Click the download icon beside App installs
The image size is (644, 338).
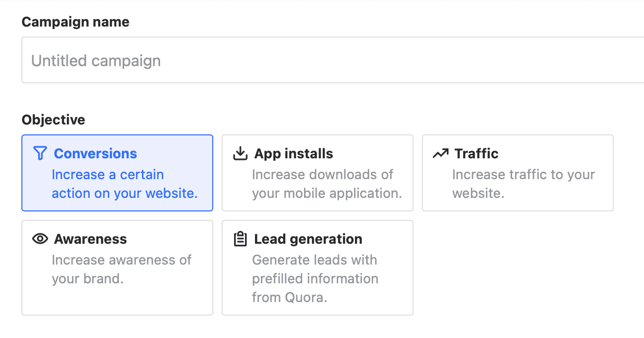(240, 153)
